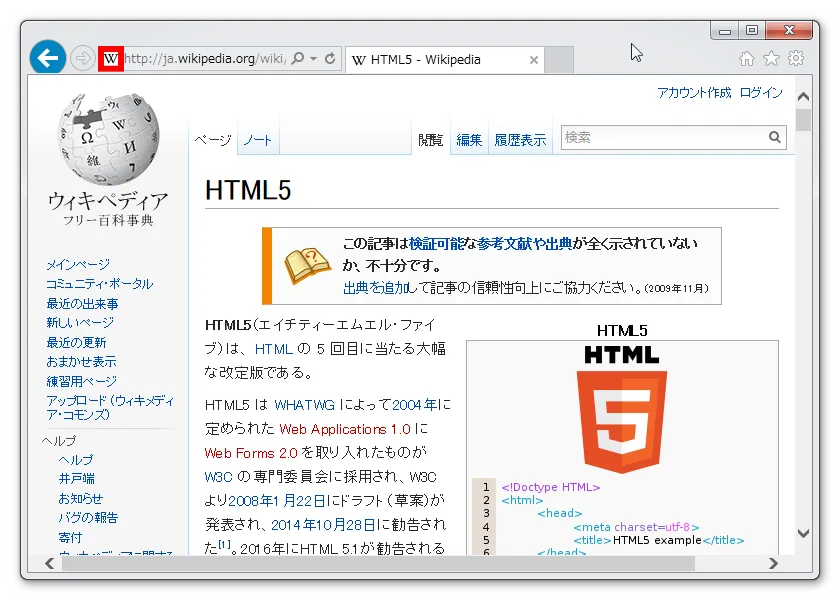Go back with the blue arrow button

[x=48, y=57]
